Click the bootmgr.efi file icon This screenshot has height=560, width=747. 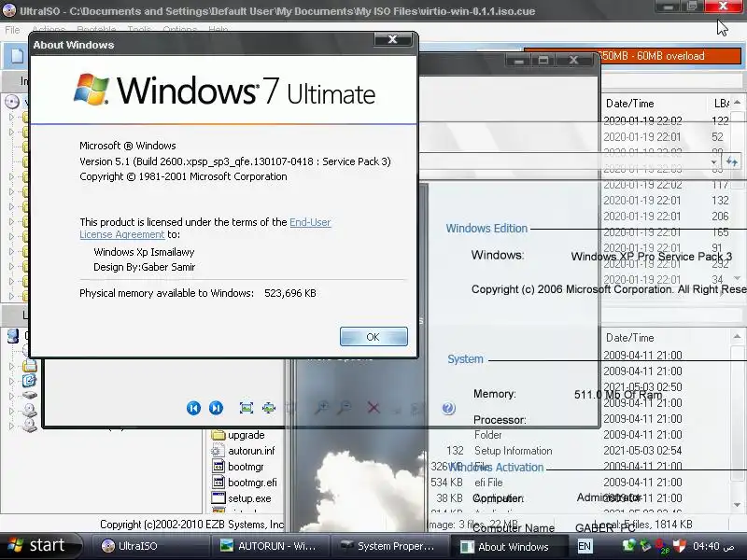tap(218, 483)
